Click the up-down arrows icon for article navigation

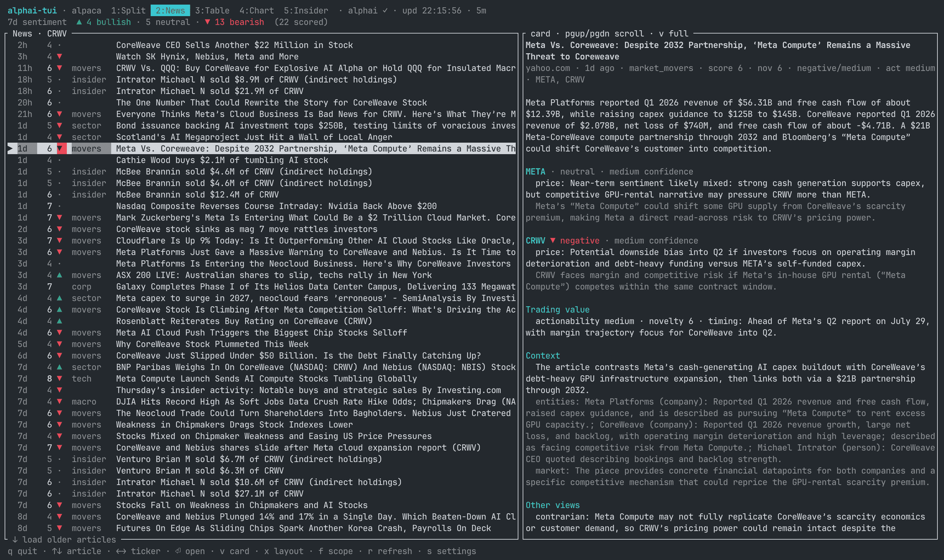point(57,551)
